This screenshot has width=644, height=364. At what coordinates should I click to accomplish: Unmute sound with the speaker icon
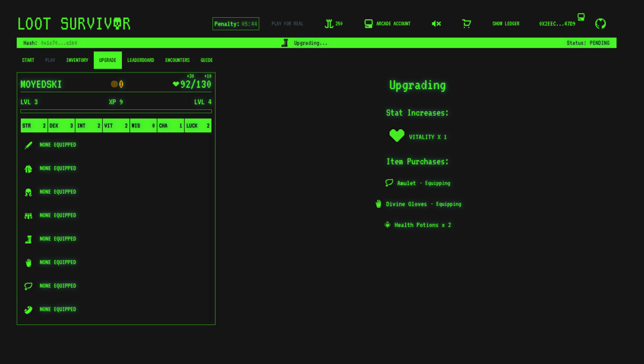coord(436,24)
